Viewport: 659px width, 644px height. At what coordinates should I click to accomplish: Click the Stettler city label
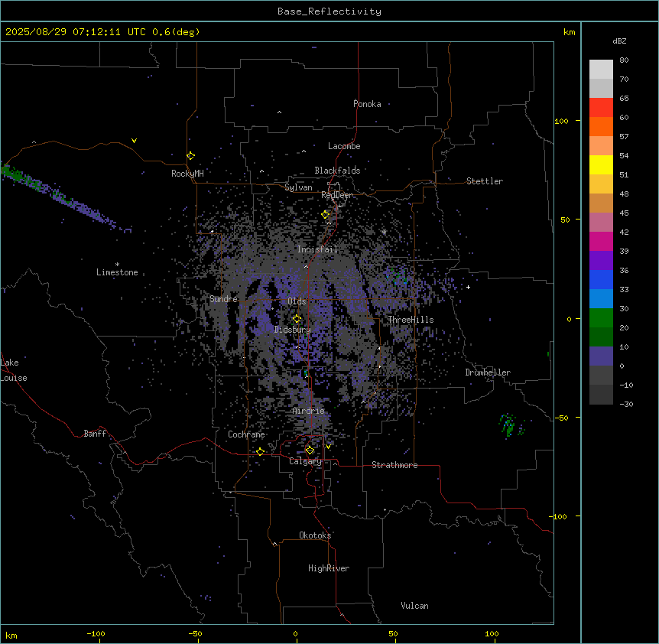484,181
